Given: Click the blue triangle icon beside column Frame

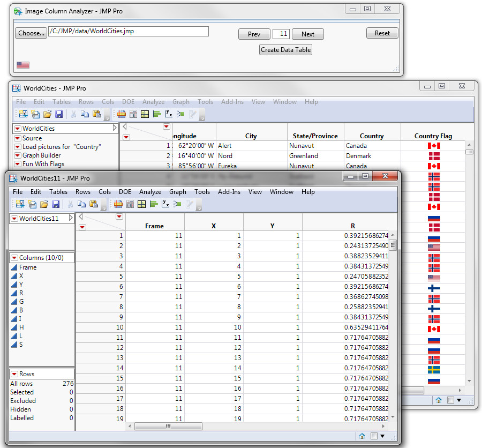Looking at the screenshot, I should pyautogui.click(x=14, y=267).
